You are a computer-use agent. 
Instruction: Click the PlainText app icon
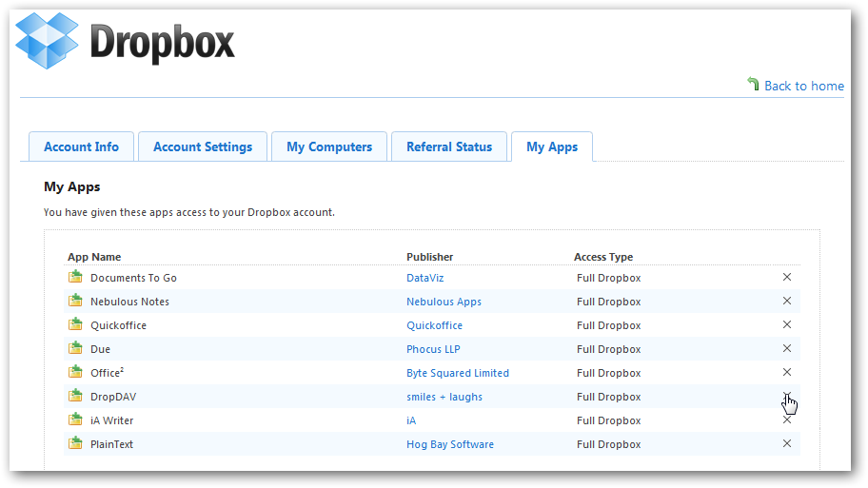click(x=75, y=443)
